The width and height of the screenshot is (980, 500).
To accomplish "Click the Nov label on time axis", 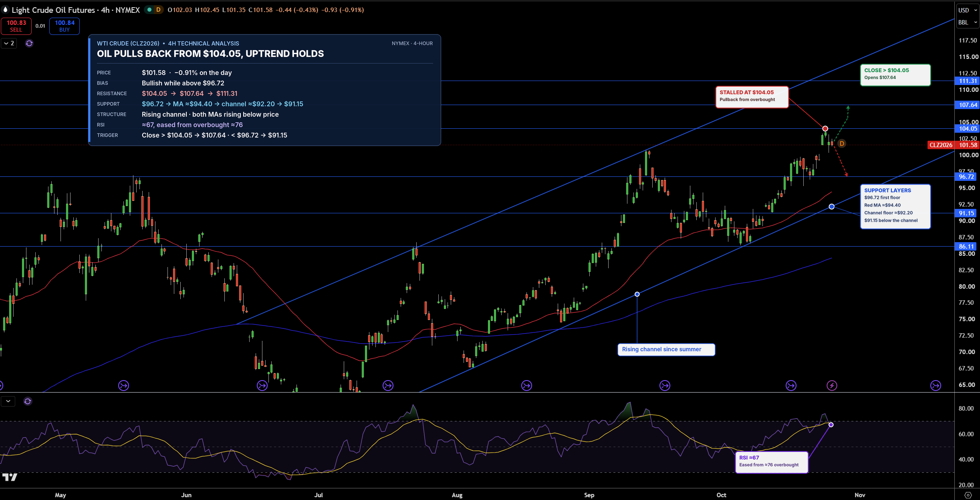I will point(860,495).
